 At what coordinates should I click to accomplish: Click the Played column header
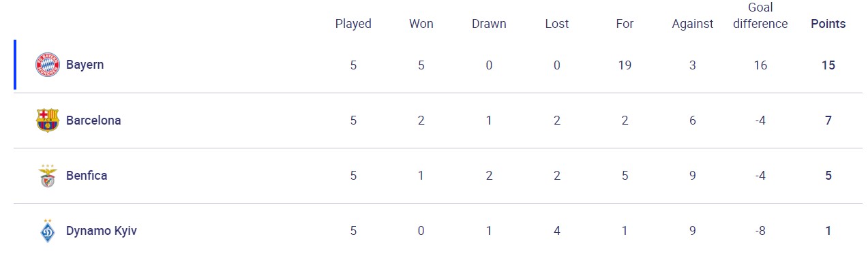click(353, 24)
